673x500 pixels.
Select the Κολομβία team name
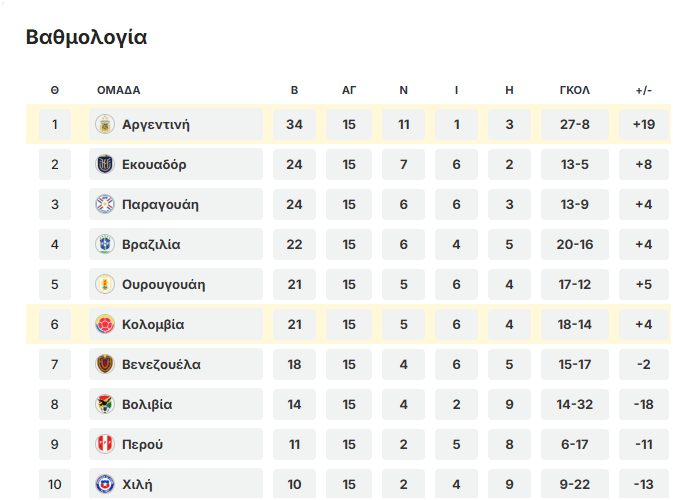coord(153,325)
